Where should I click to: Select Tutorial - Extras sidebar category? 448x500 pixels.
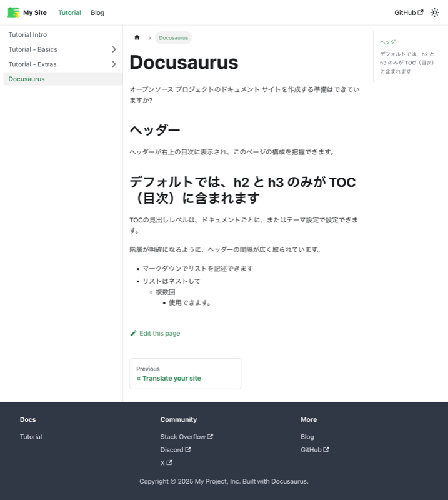click(x=32, y=64)
